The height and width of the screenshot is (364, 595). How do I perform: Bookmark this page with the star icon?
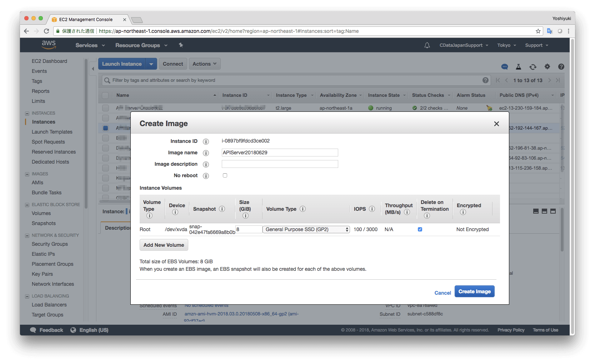538,31
